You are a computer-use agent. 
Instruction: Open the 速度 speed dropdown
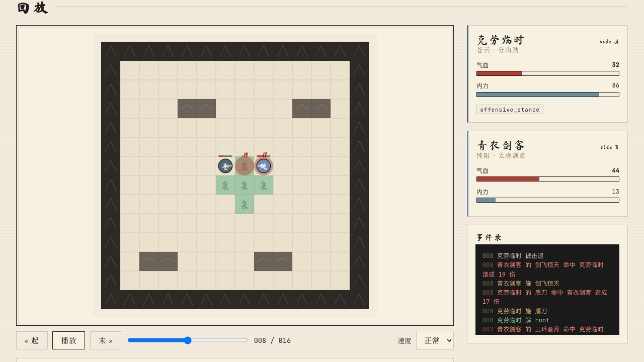pos(435,340)
